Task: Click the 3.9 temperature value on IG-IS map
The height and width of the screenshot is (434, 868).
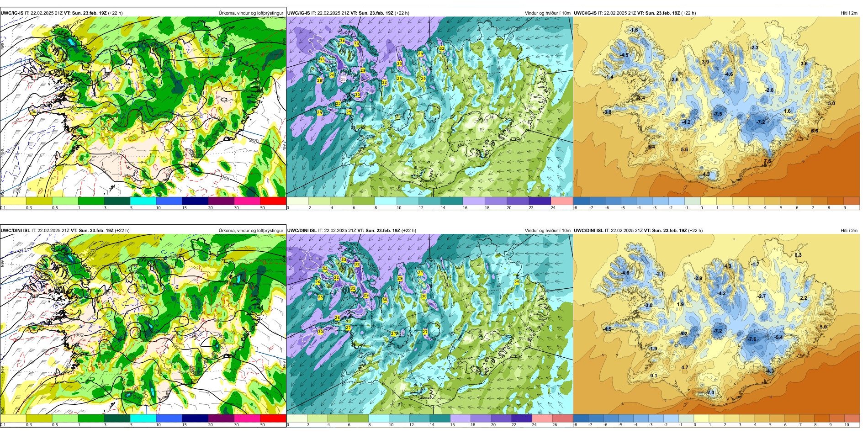Action: (x=705, y=62)
